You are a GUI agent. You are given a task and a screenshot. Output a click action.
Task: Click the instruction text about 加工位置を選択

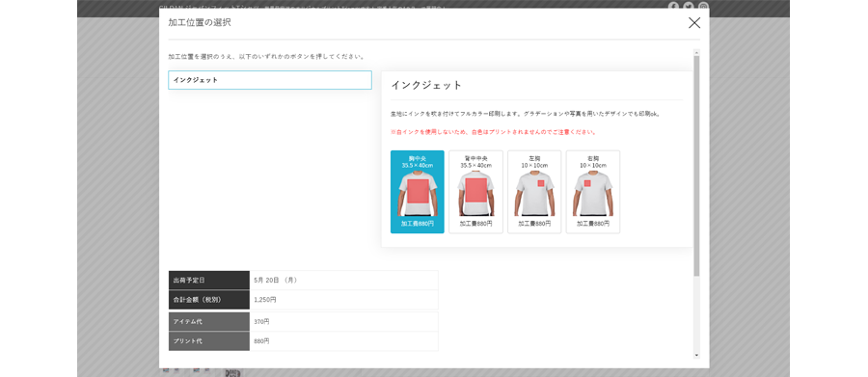click(266, 57)
